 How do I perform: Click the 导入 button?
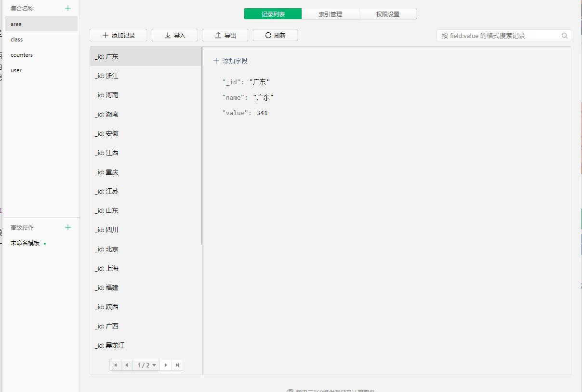click(175, 35)
